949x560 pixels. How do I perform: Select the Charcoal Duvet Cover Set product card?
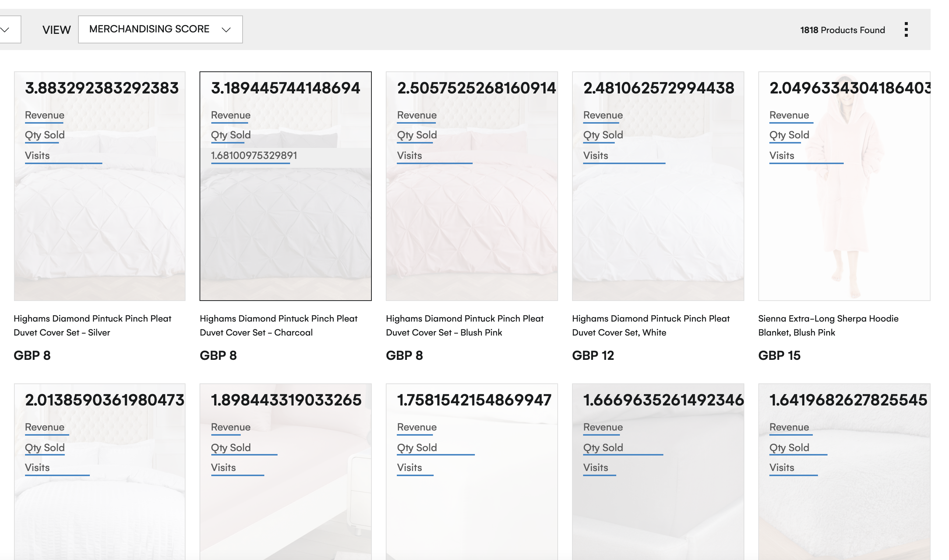coord(285,186)
